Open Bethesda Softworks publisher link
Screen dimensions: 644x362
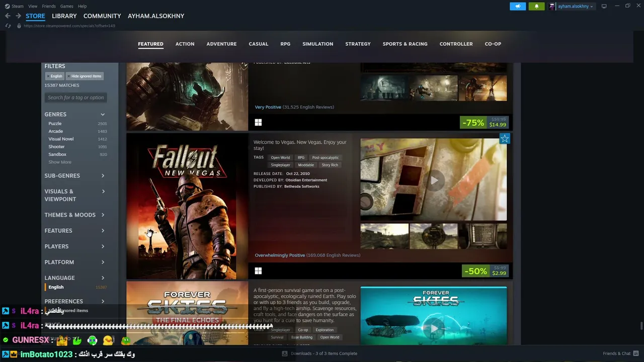point(302,187)
